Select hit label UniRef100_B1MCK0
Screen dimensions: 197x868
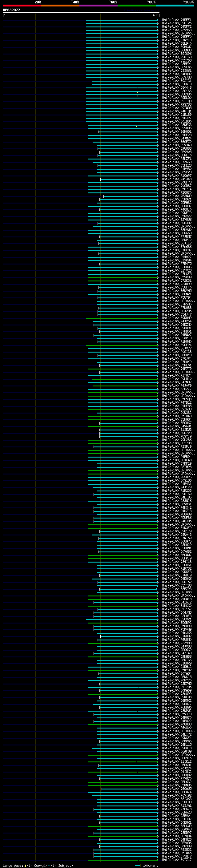pos(176,606)
